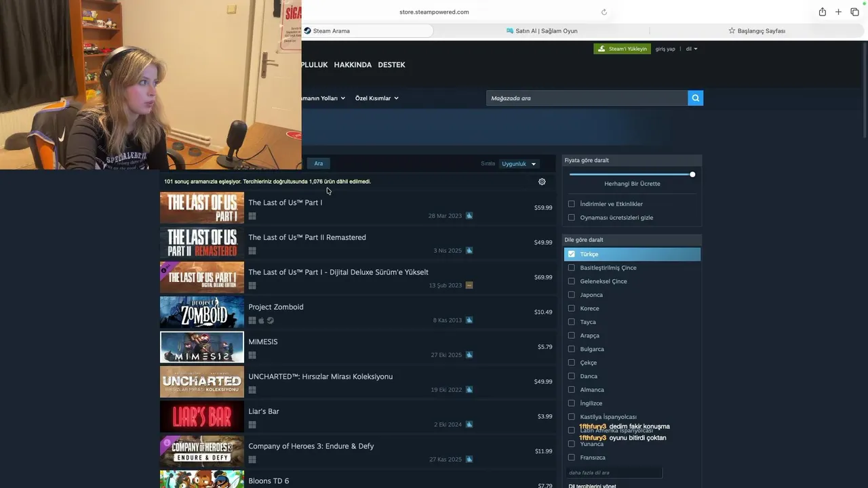Click the star icon on Başlangıç Sayfası tab
The width and height of the screenshot is (868, 488).
coord(732,30)
